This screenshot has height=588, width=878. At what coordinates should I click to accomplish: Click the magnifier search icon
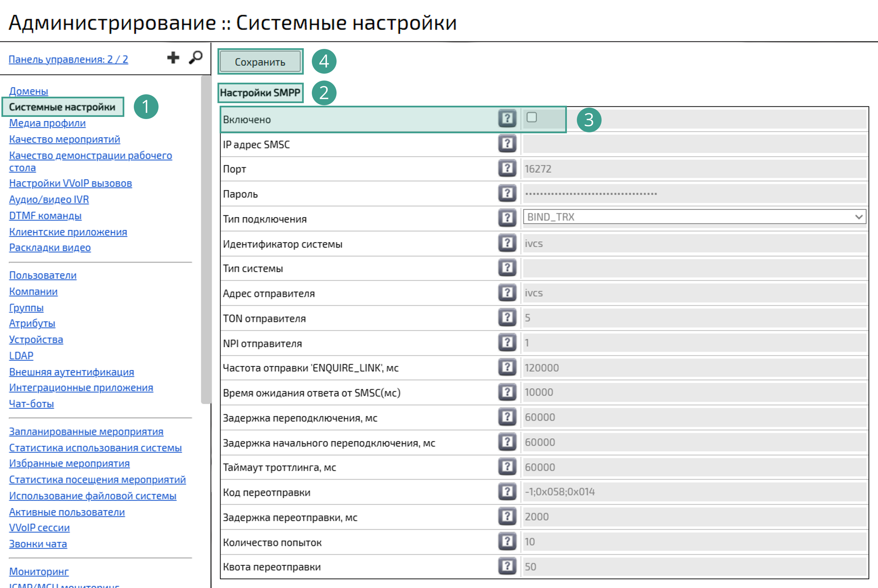[195, 58]
